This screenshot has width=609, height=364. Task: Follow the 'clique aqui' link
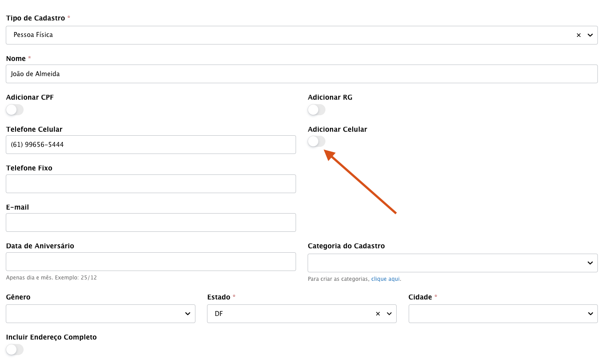(385, 279)
